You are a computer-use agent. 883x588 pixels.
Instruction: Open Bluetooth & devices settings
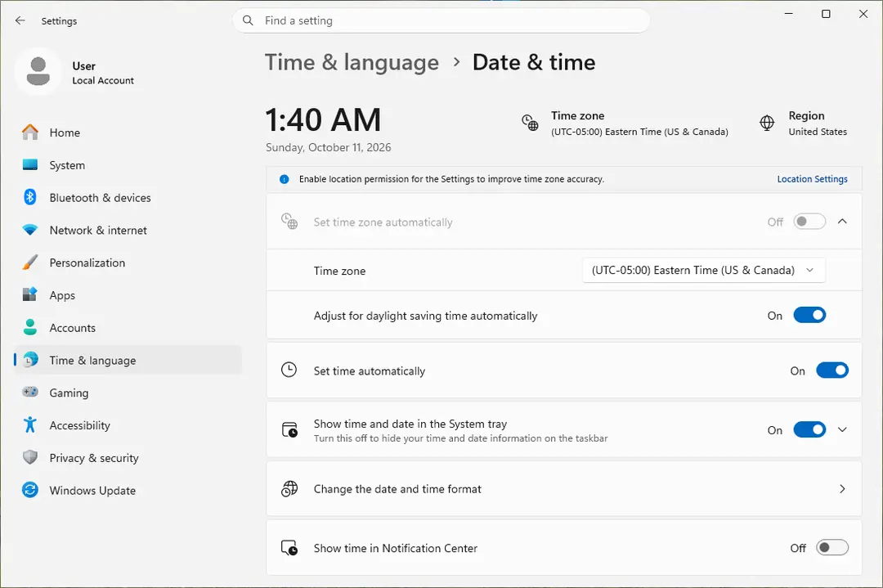[128, 198]
